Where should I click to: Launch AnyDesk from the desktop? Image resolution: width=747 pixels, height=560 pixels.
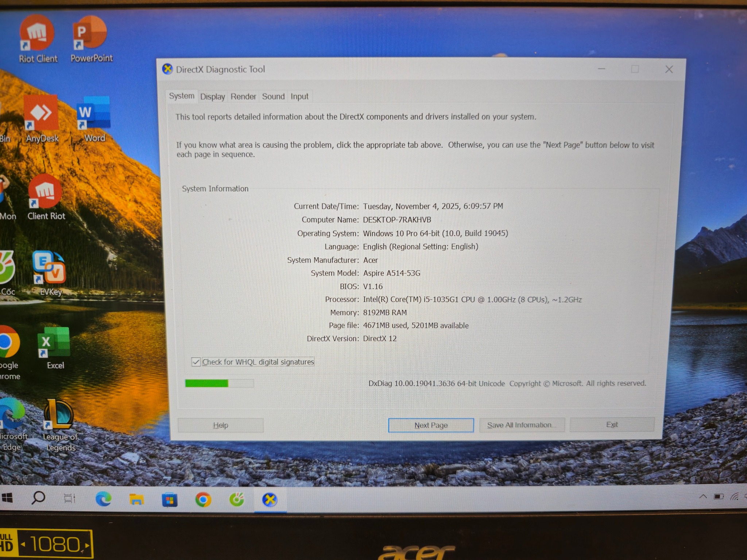42,118
